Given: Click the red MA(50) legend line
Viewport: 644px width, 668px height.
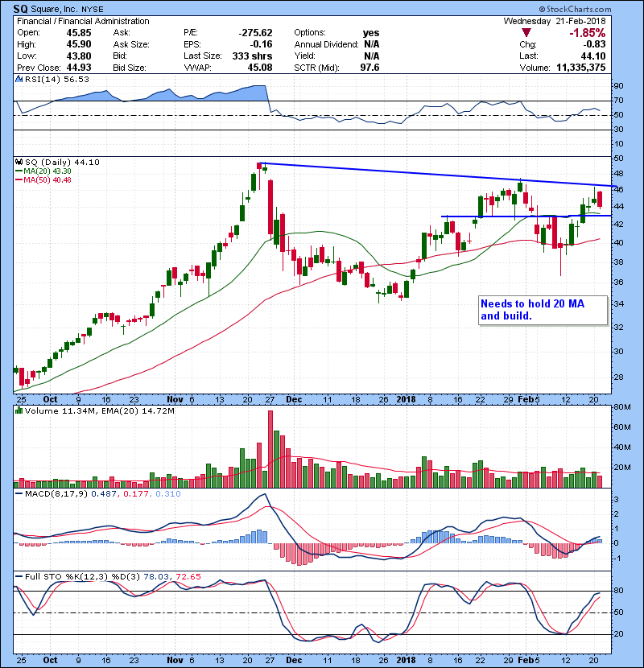Looking at the screenshot, I should pyautogui.click(x=19, y=180).
